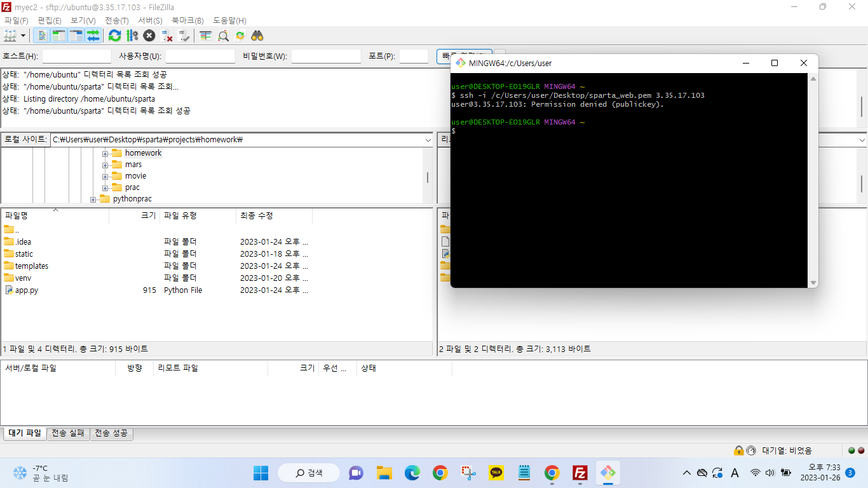This screenshot has width=868, height=488.
Task: Toggle processing of the transfer queue
Action: pos(132,36)
